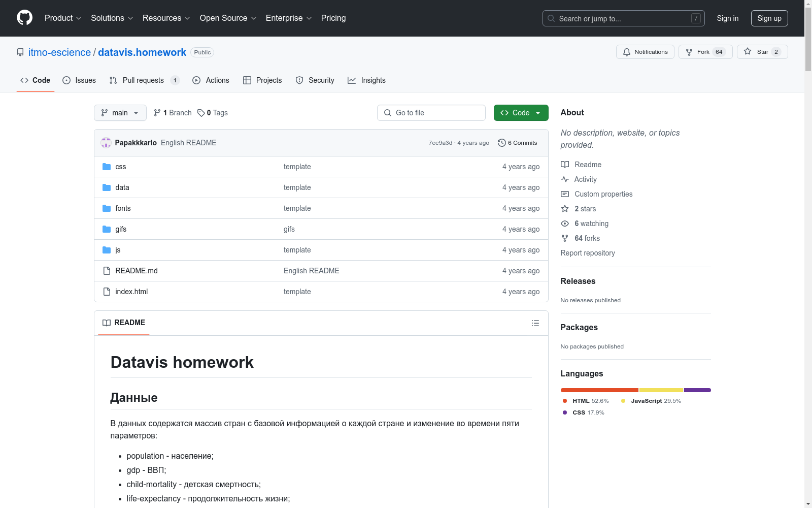Click the data folder icon

[x=107, y=187]
